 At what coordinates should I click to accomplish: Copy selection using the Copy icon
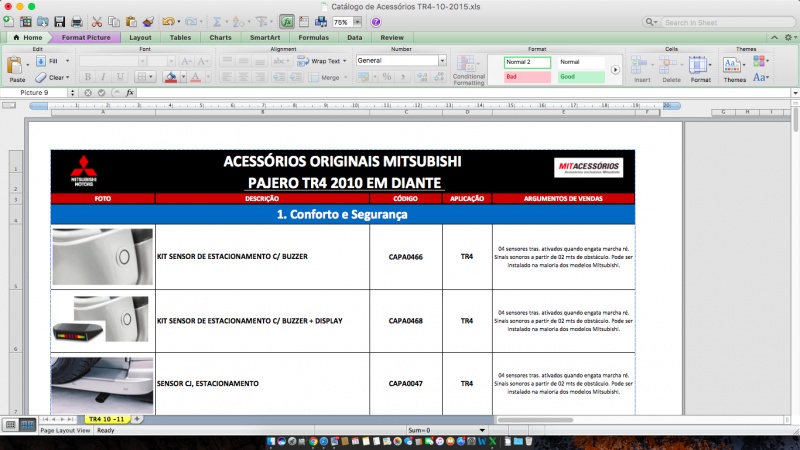(114, 22)
